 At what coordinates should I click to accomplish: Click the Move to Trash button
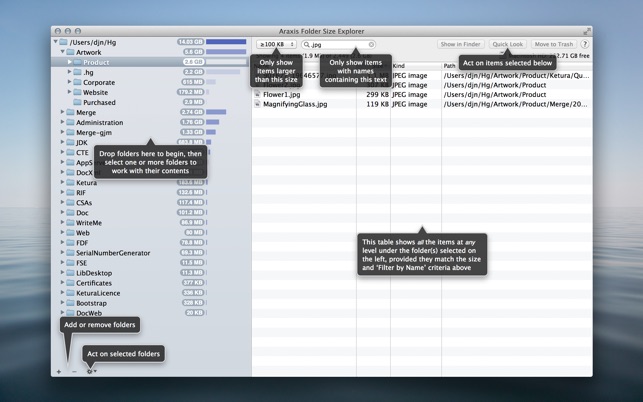(553, 44)
